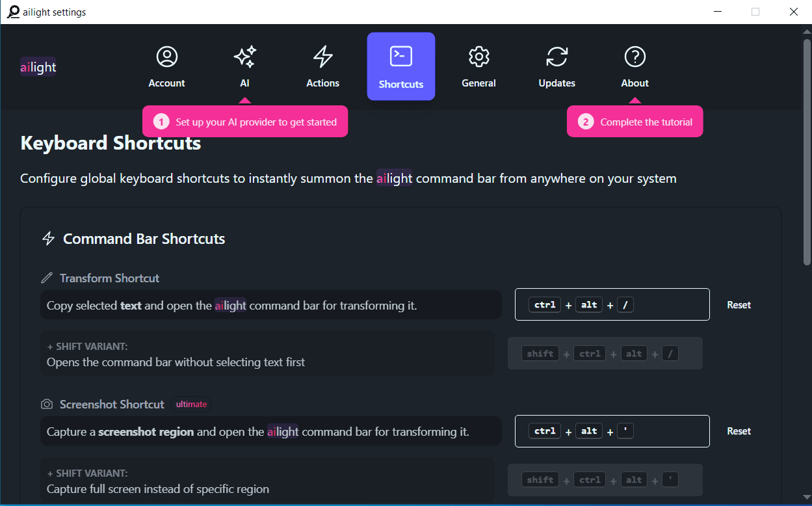Viewport: 812px width, 506px height.
Task: Click the pencil icon beside Transform Shortcut
Action: point(47,278)
